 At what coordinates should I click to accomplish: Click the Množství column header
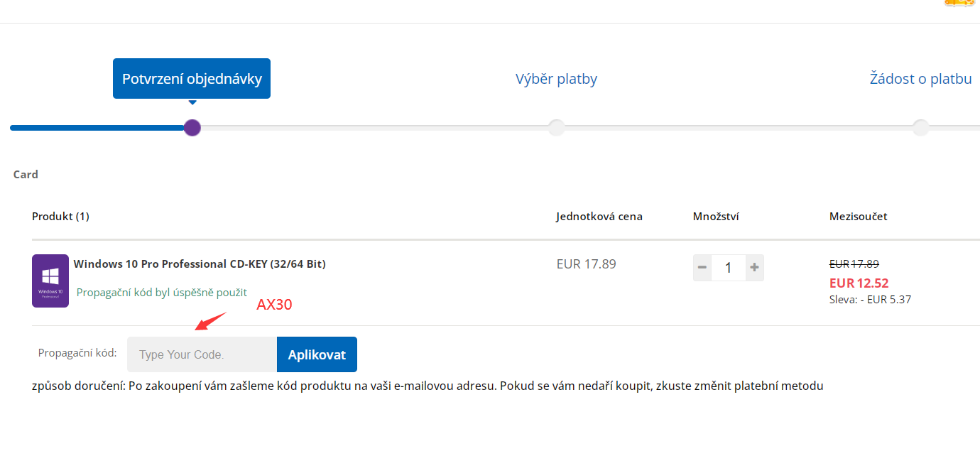pyautogui.click(x=716, y=217)
